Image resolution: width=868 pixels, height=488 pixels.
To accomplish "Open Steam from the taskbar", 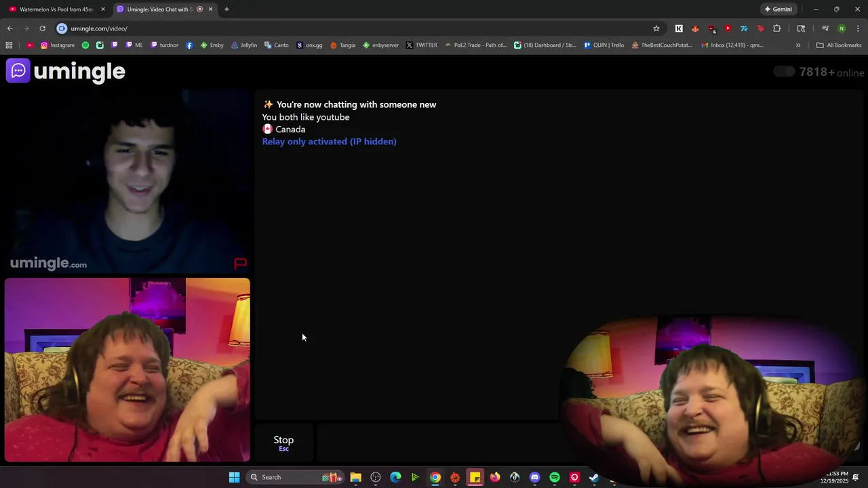I will 594,477.
